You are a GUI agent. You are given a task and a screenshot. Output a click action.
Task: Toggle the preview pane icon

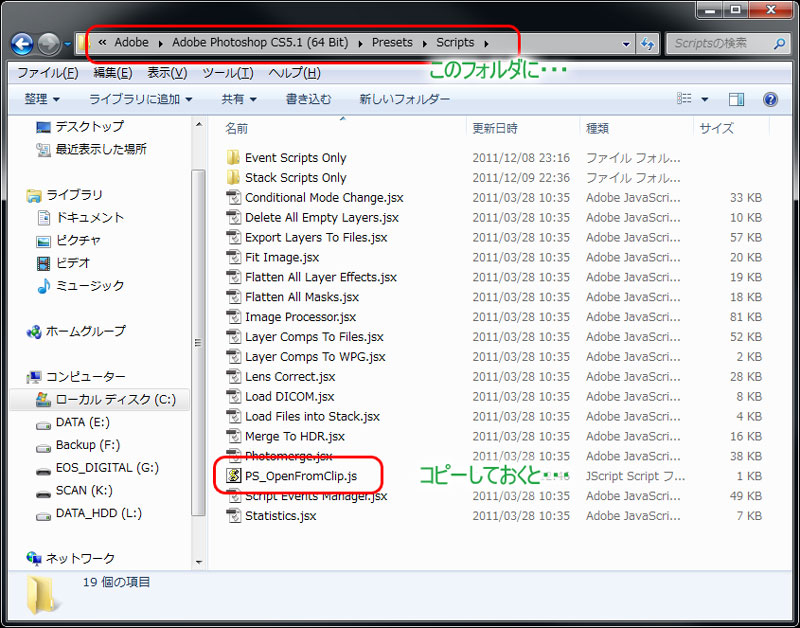point(736,99)
